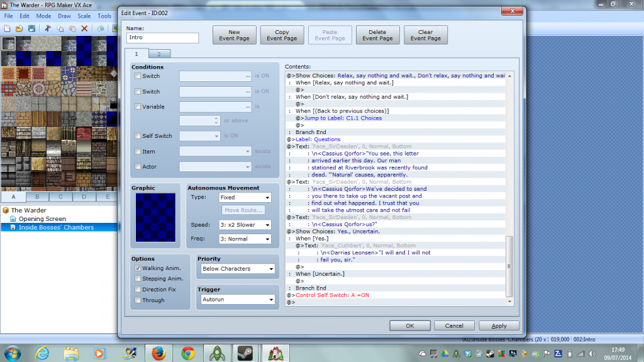Click the Save Project floppy icon
The height and width of the screenshot is (362, 644).
tap(30, 28)
